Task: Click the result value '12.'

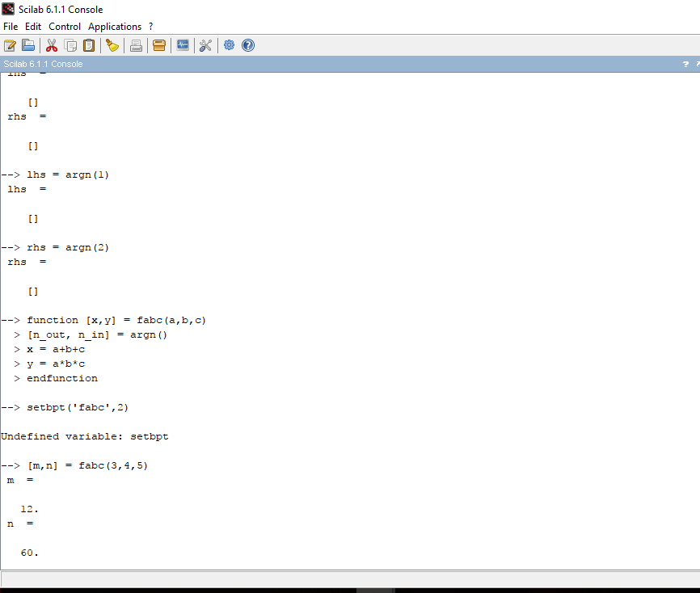Action: [x=29, y=509]
